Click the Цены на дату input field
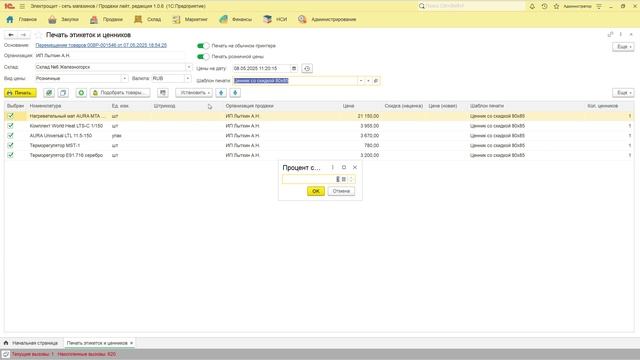Image resolution: width=640 pixels, height=360 pixels. tap(261, 68)
